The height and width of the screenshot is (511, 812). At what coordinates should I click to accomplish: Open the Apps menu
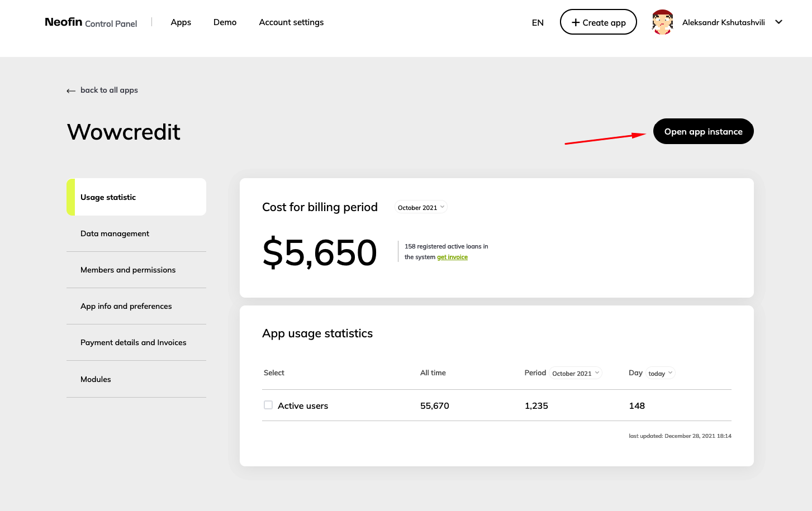pos(181,22)
